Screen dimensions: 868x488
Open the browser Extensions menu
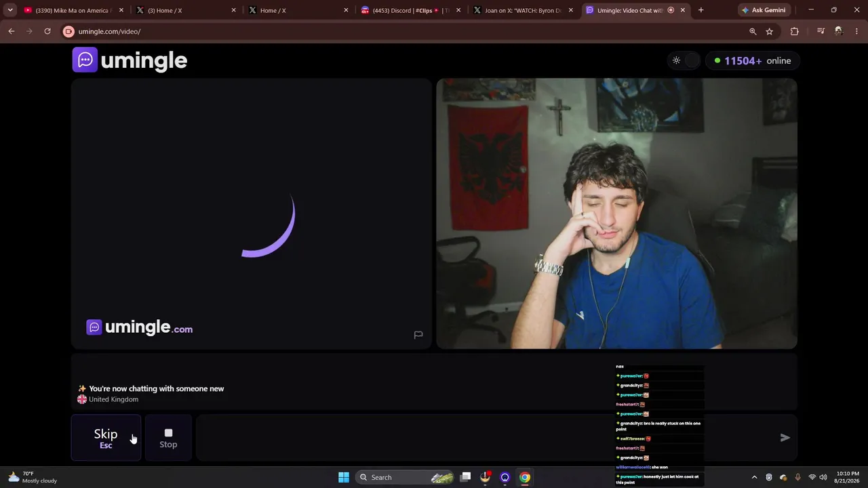(x=795, y=31)
